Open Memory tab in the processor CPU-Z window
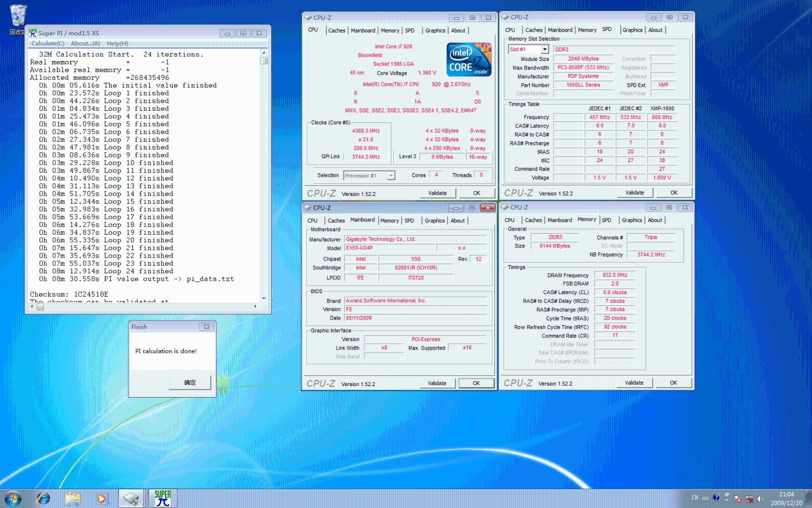 tap(390, 30)
